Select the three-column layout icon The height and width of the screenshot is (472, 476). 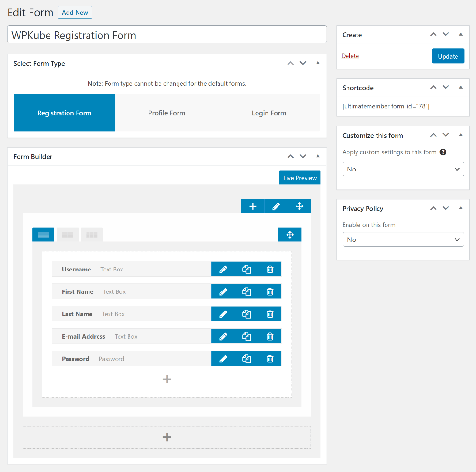92,235
